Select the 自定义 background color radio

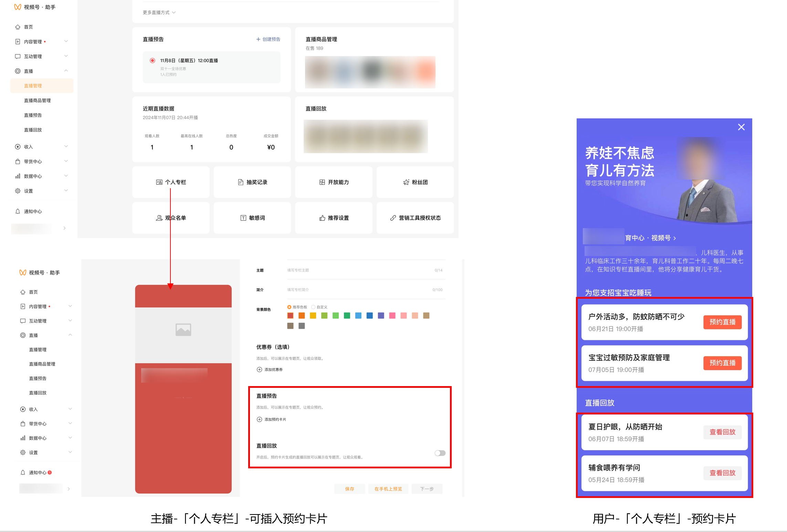[313, 307]
